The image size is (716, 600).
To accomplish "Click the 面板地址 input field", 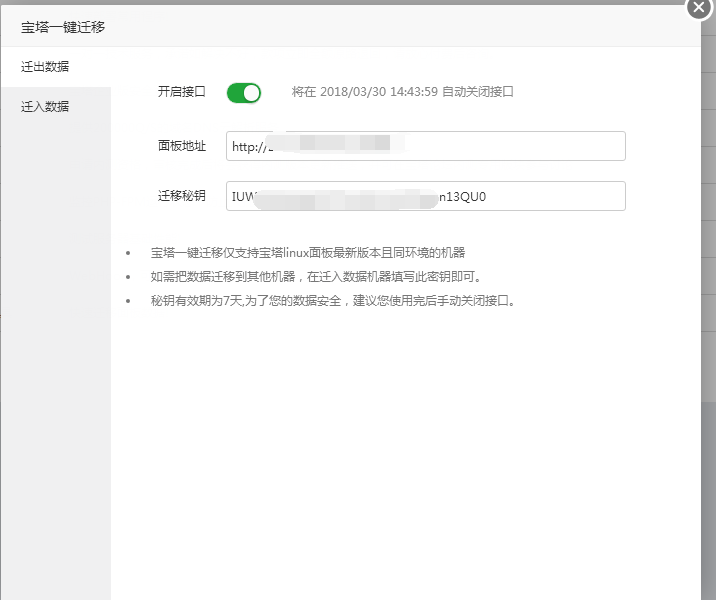I will [x=426, y=146].
